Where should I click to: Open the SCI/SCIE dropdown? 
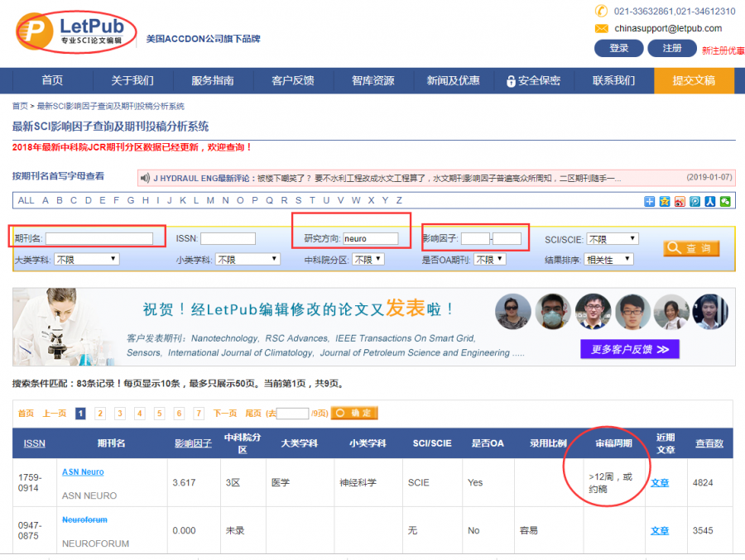pos(613,239)
